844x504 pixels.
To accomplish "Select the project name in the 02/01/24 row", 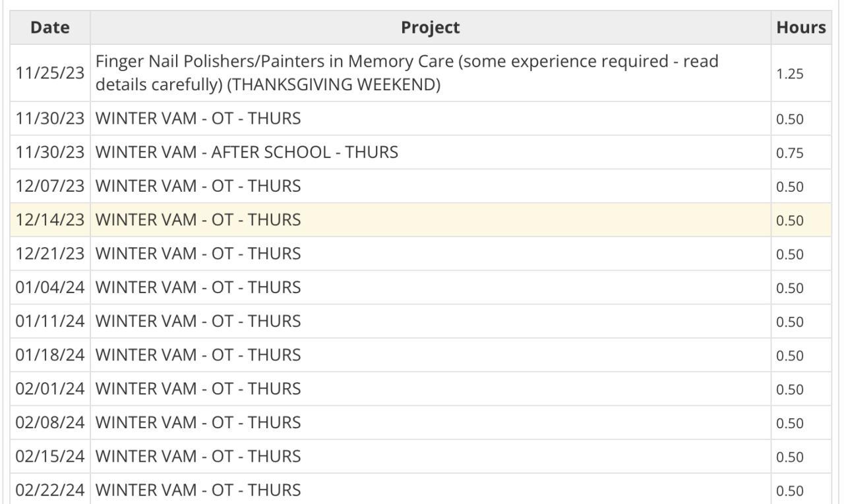I will click(x=198, y=389).
